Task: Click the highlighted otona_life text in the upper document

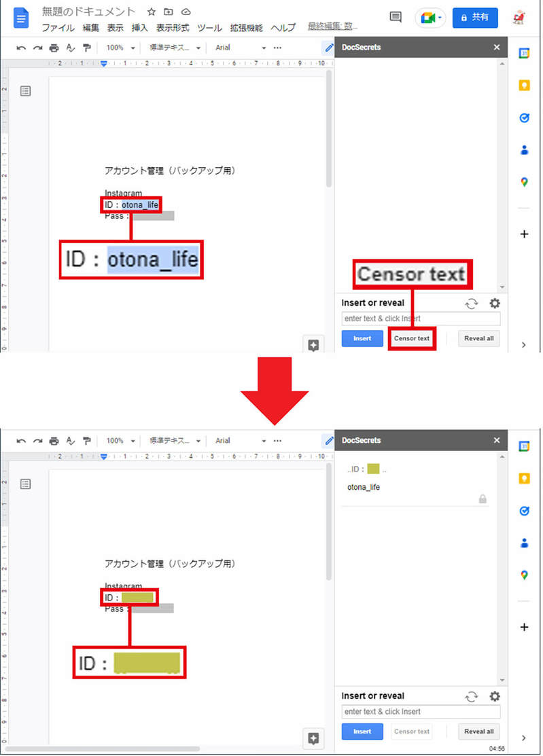Action: tap(140, 205)
